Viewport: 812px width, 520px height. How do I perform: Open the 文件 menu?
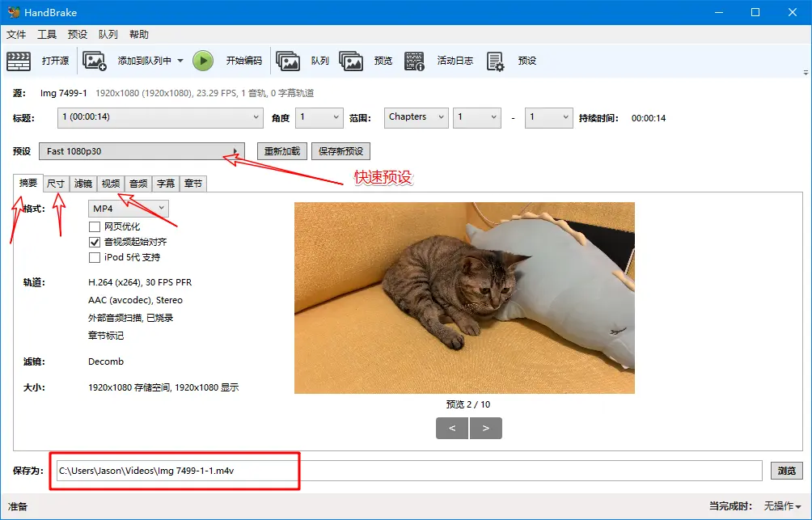[16, 35]
